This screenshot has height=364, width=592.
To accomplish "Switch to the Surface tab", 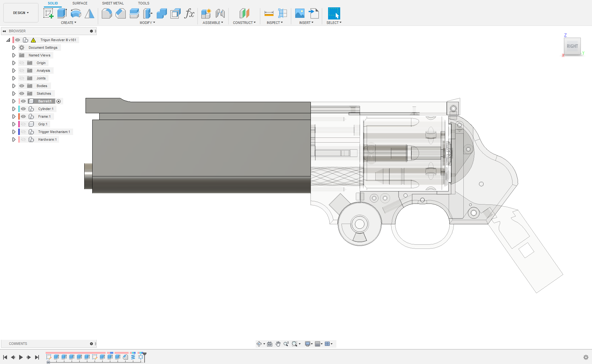I will pyautogui.click(x=80, y=3).
